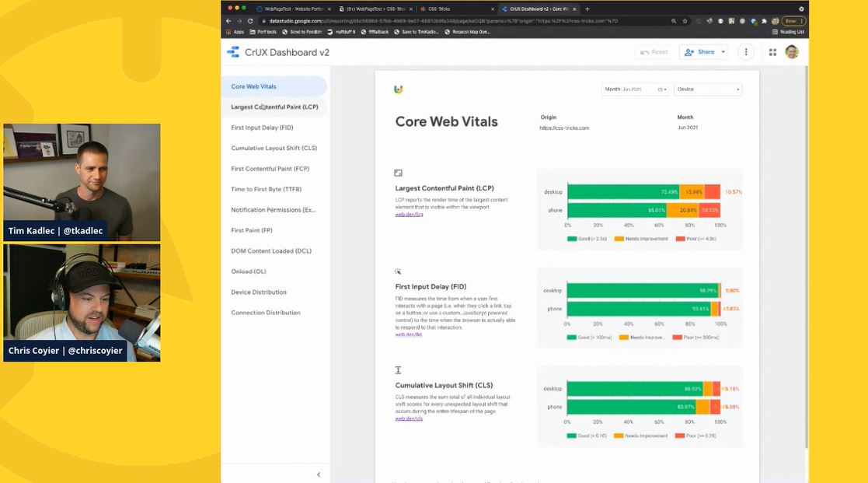Click the LCP section image icon

point(398,173)
